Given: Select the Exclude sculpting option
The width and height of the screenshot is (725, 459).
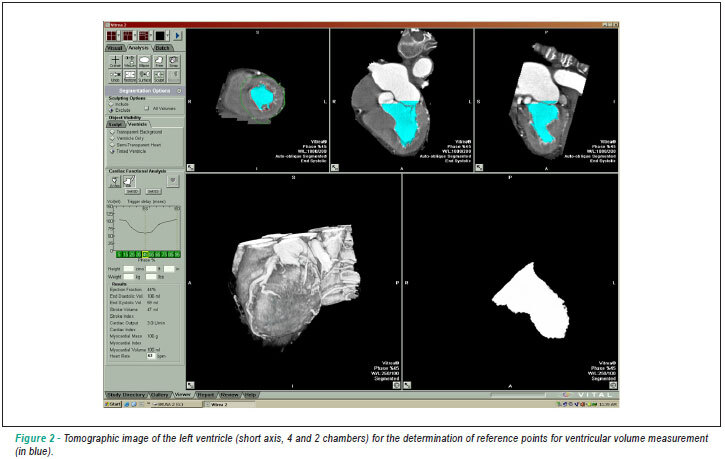Looking at the screenshot, I should [x=111, y=110].
